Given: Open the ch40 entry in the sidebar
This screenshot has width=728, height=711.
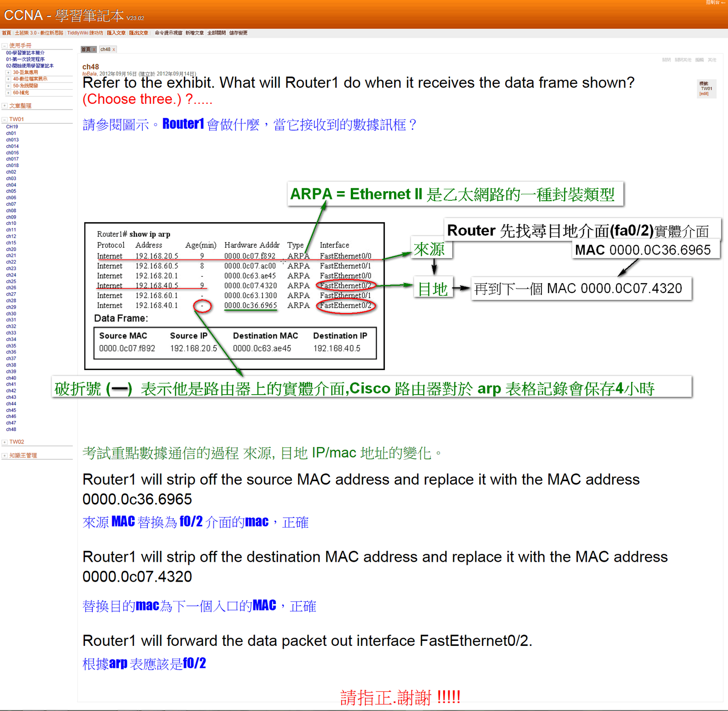Looking at the screenshot, I should [x=11, y=378].
